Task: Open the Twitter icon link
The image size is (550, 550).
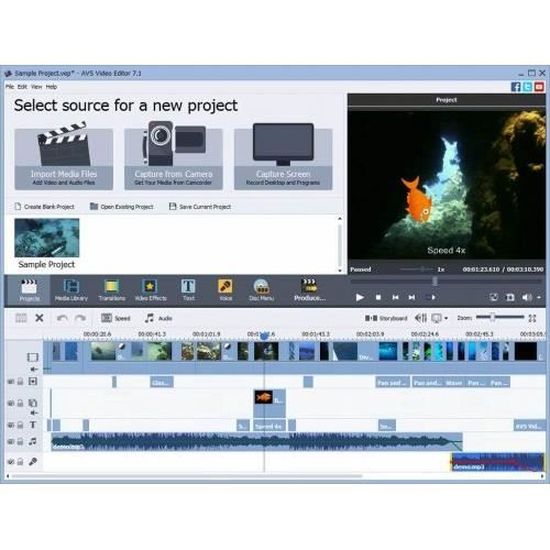Action: [x=527, y=87]
